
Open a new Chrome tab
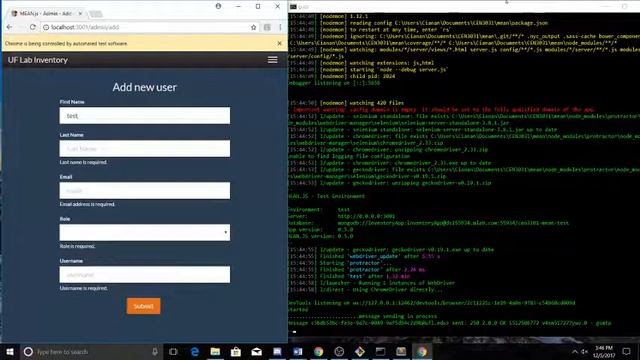[96, 14]
